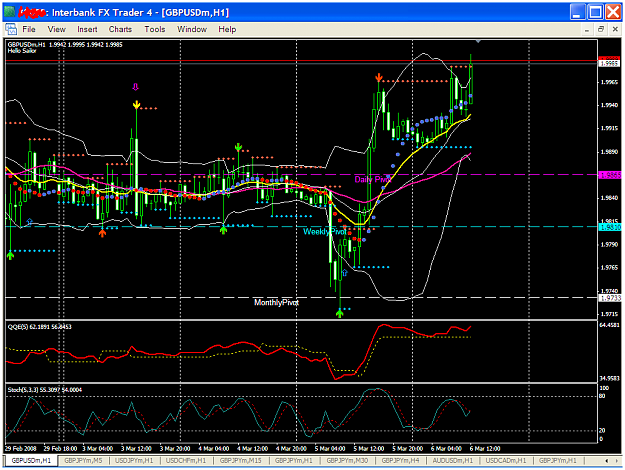Click the magenta hollow down arrow marker
The height and width of the screenshot is (470, 625).
pyautogui.click(x=136, y=87)
